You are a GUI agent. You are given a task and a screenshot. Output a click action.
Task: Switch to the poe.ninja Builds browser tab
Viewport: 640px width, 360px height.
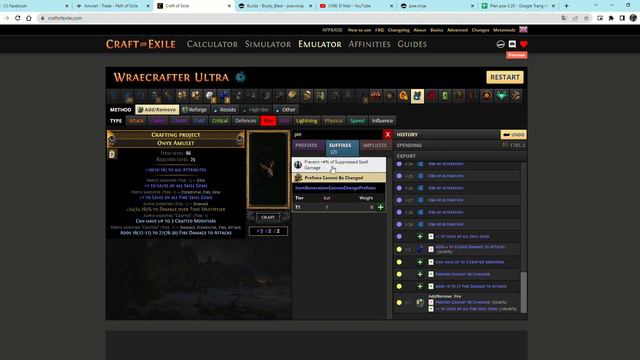[275, 6]
